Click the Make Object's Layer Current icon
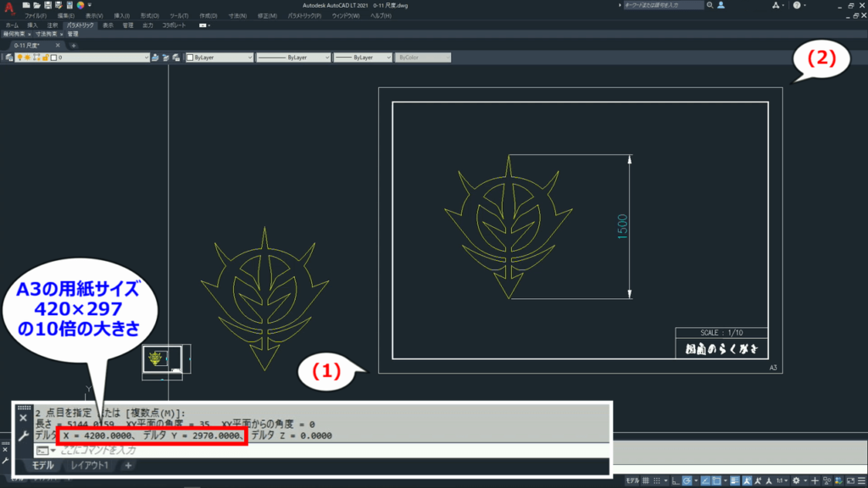Image resolution: width=868 pixels, height=488 pixels. point(155,58)
